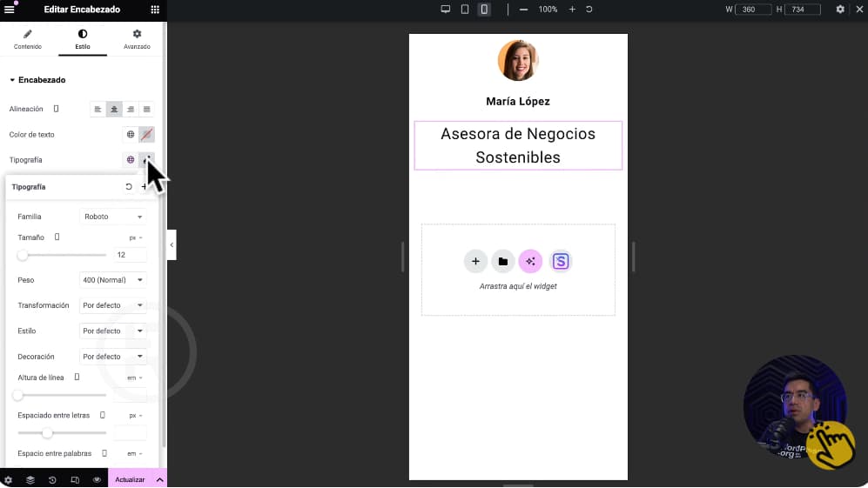
Task: Reset the preview zoom level
Action: tap(589, 10)
